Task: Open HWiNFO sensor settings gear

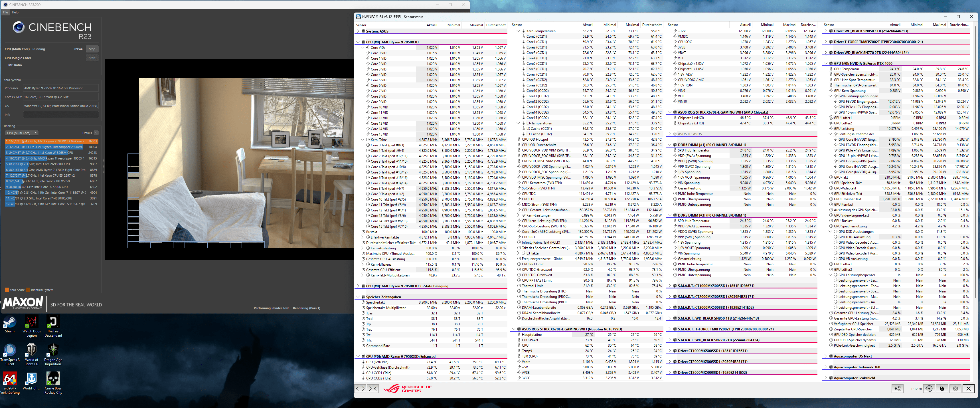Action: (x=955, y=389)
